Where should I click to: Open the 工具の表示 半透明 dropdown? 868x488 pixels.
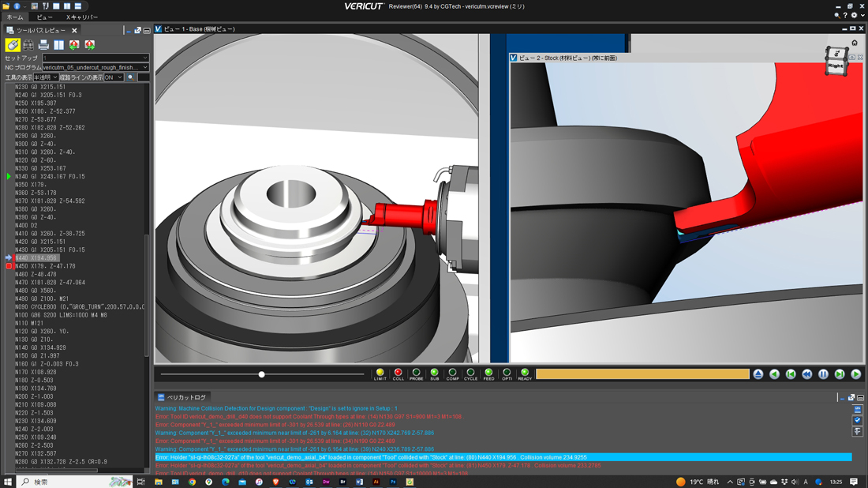46,77
